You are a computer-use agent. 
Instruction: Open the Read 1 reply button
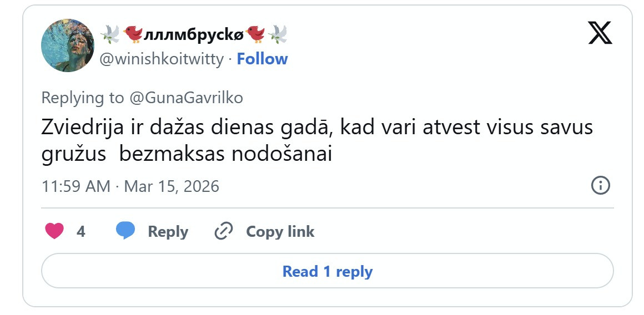[x=327, y=271]
